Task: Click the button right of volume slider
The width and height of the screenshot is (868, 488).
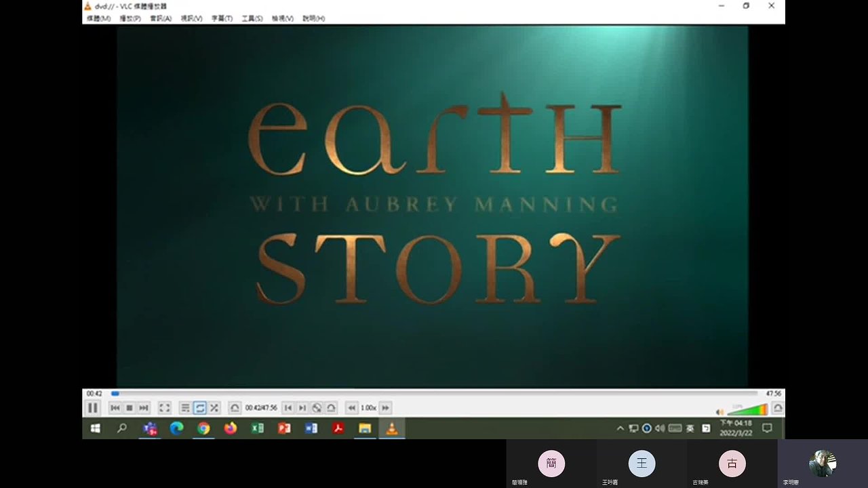Action: (x=778, y=408)
